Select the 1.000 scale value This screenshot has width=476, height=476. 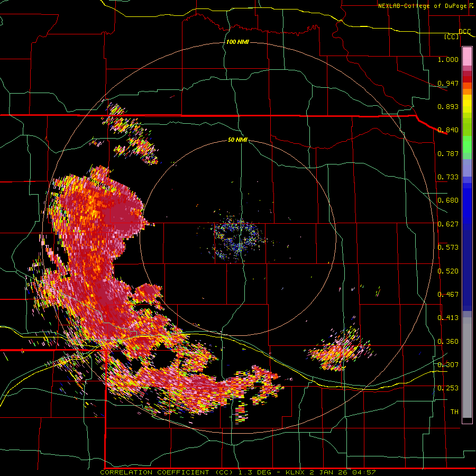448,59
